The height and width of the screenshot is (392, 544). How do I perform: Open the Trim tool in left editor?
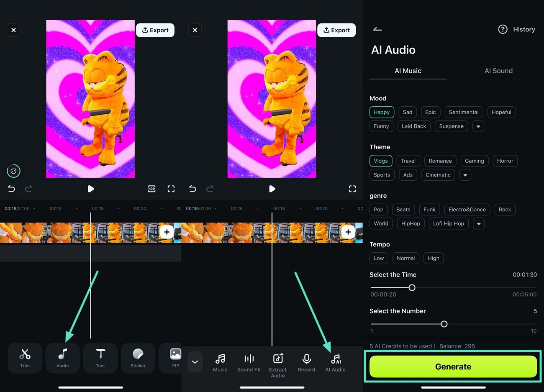(25, 358)
